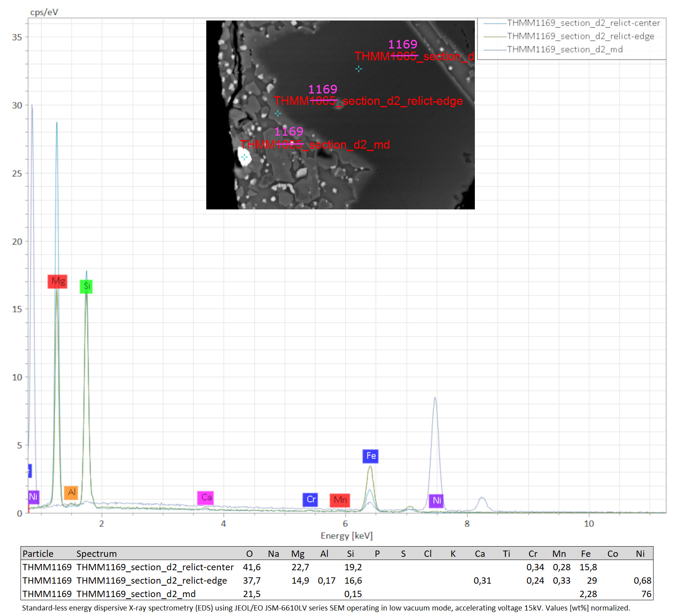Screen dimensions: 676x616
Task: Click the x-axis tick label 6
Action: coord(345,524)
